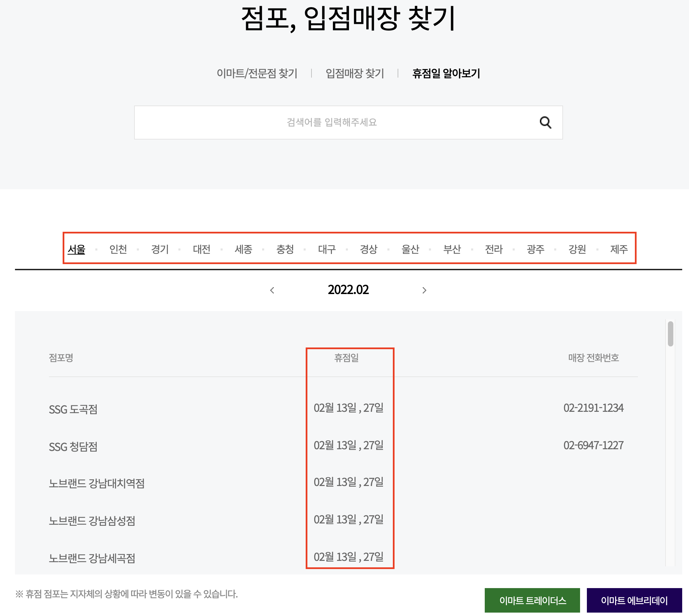Select the 휴점일 알아보기 tab
Screen dimensions: 689x616
pyautogui.click(x=446, y=73)
